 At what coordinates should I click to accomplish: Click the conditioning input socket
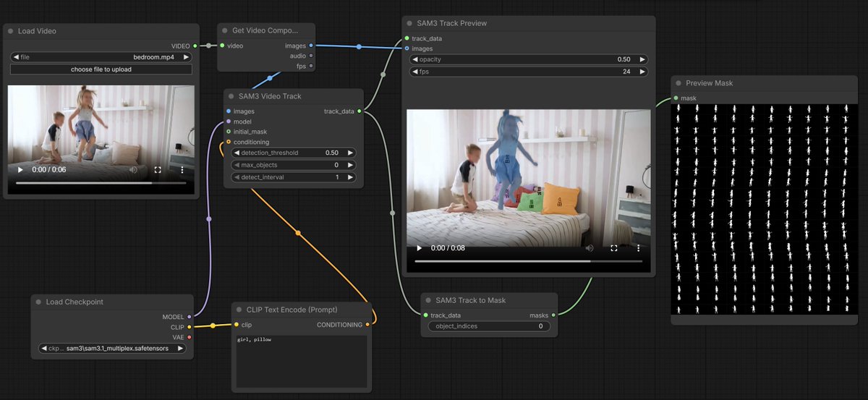click(229, 142)
